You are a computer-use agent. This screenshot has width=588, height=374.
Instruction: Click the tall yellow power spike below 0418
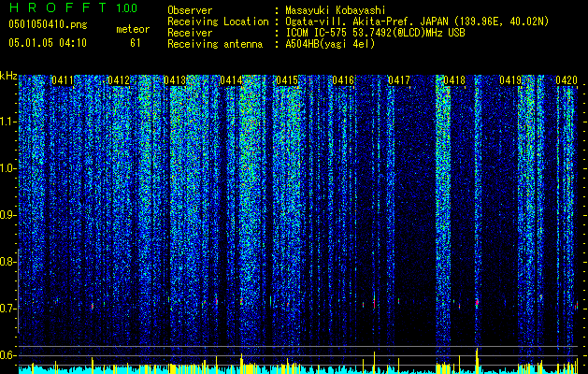[x=477, y=360]
